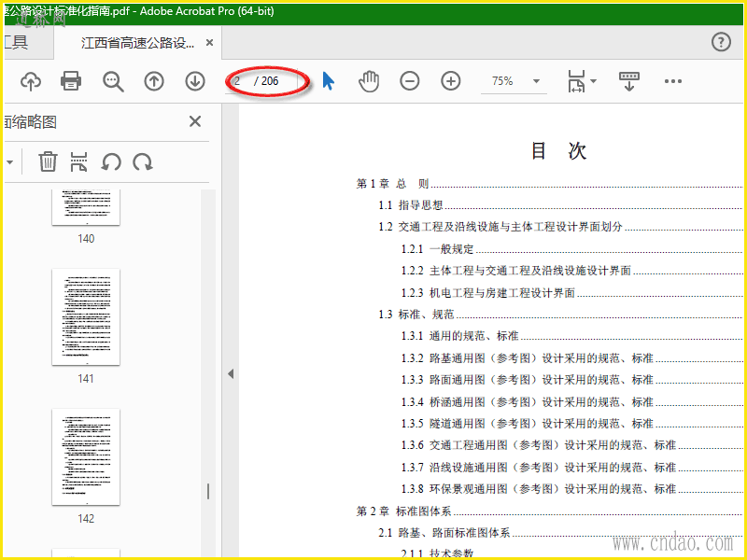Open entry 1.3.4 桥涵通用图

(571, 402)
